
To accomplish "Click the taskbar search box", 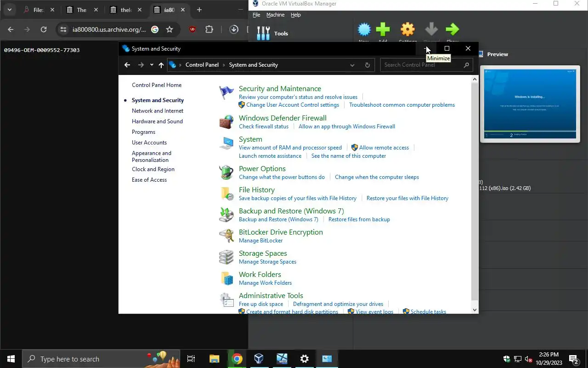I will tap(101, 359).
